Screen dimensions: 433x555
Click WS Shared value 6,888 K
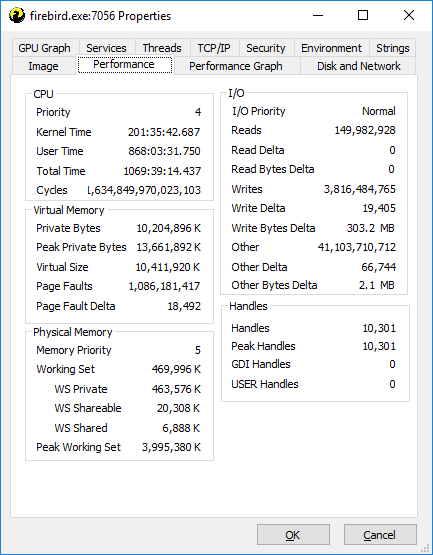point(181,428)
